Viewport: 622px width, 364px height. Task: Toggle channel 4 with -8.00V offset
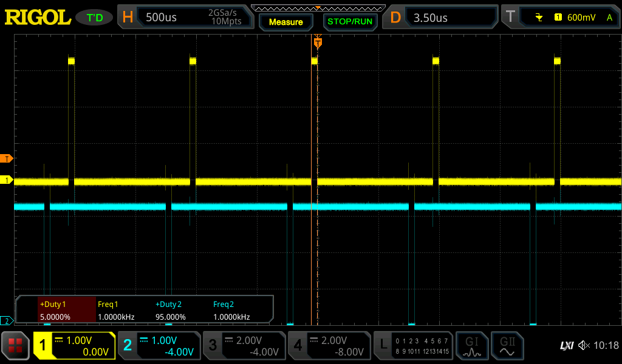point(329,346)
